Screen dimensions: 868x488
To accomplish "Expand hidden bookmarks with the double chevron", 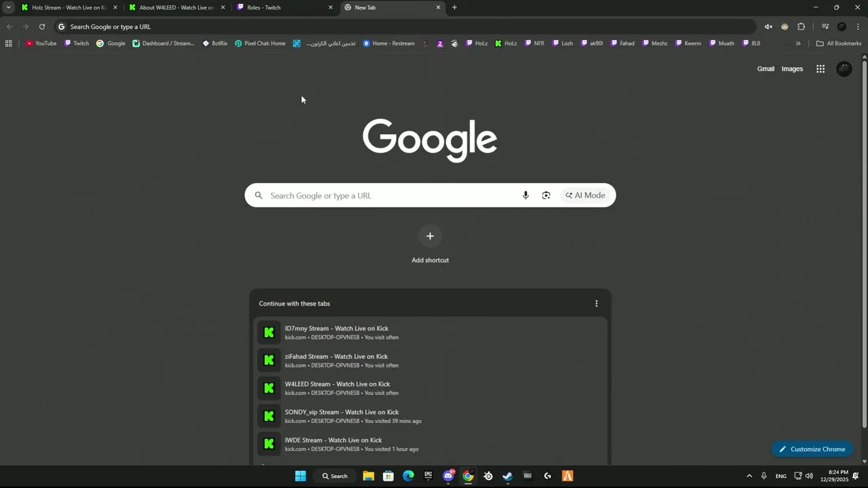I will 798,43.
